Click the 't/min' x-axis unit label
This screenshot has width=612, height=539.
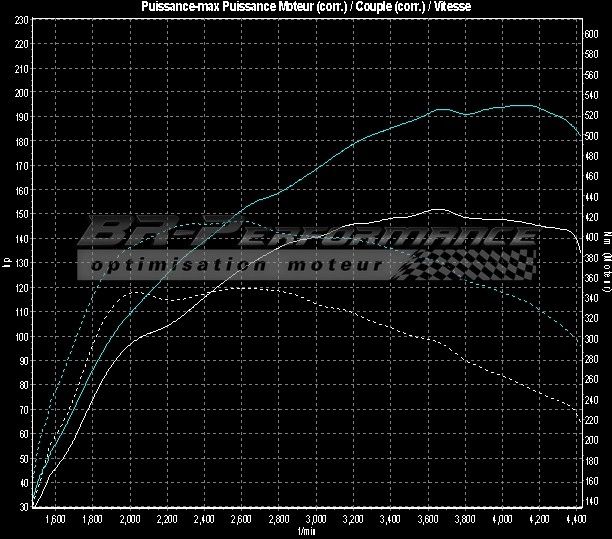306,532
